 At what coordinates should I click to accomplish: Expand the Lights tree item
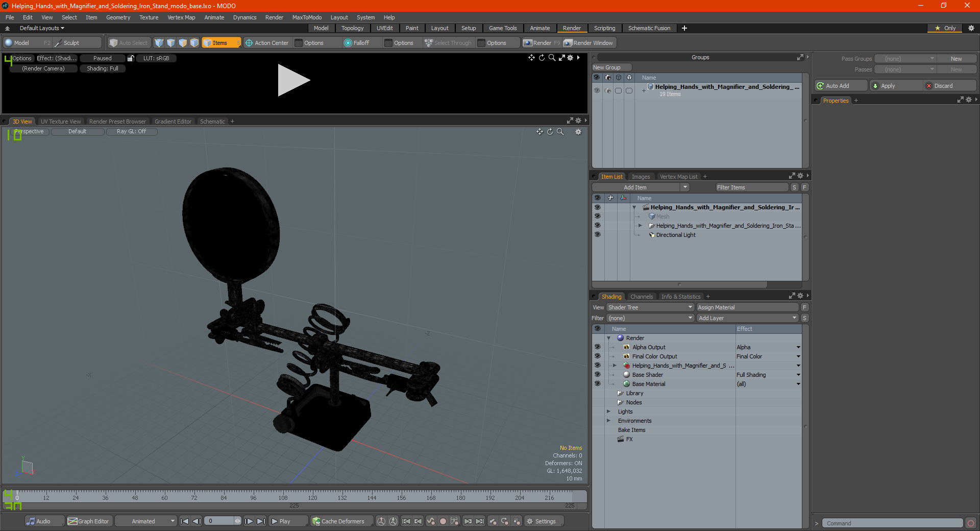(x=608, y=412)
